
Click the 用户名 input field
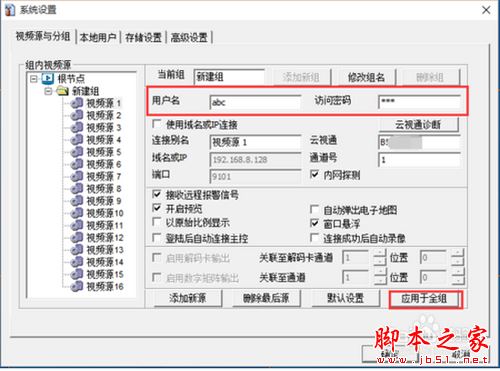(255, 102)
